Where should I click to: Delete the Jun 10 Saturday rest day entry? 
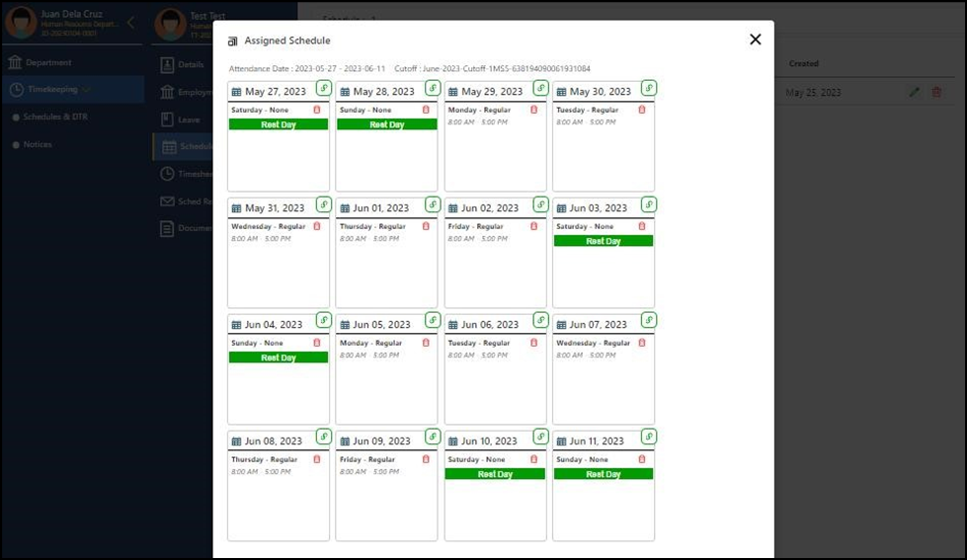(533, 459)
